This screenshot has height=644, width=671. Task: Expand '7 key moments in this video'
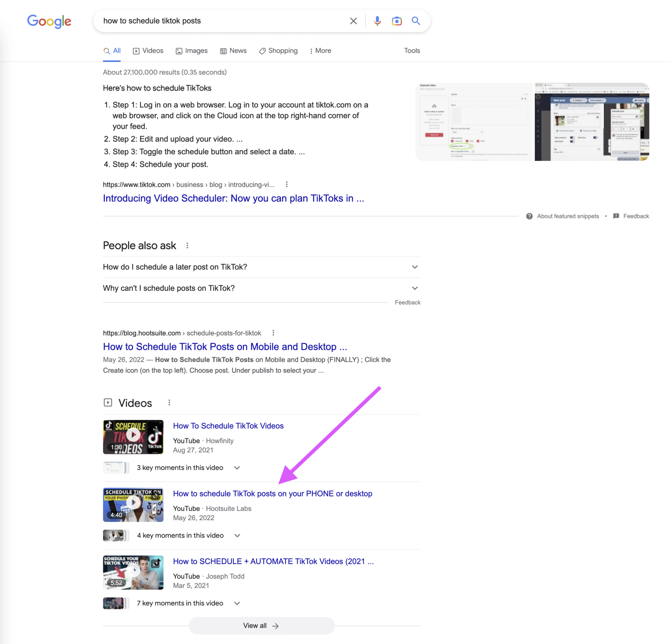(237, 603)
